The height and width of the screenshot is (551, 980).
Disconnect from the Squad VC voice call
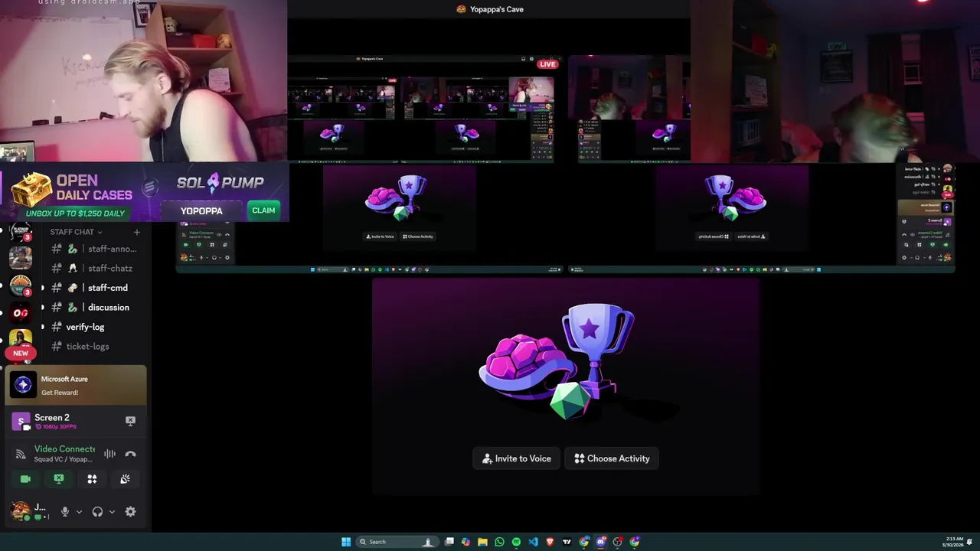(x=130, y=454)
